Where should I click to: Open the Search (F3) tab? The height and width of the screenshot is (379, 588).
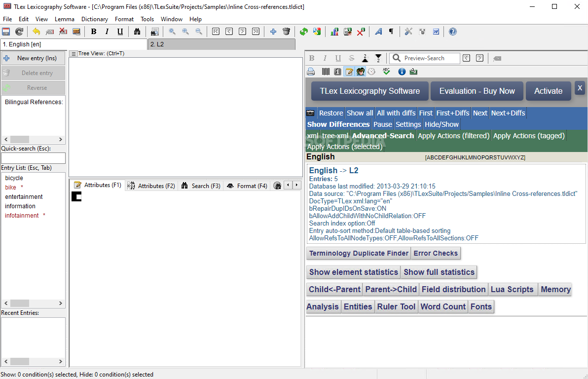point(201,186)
